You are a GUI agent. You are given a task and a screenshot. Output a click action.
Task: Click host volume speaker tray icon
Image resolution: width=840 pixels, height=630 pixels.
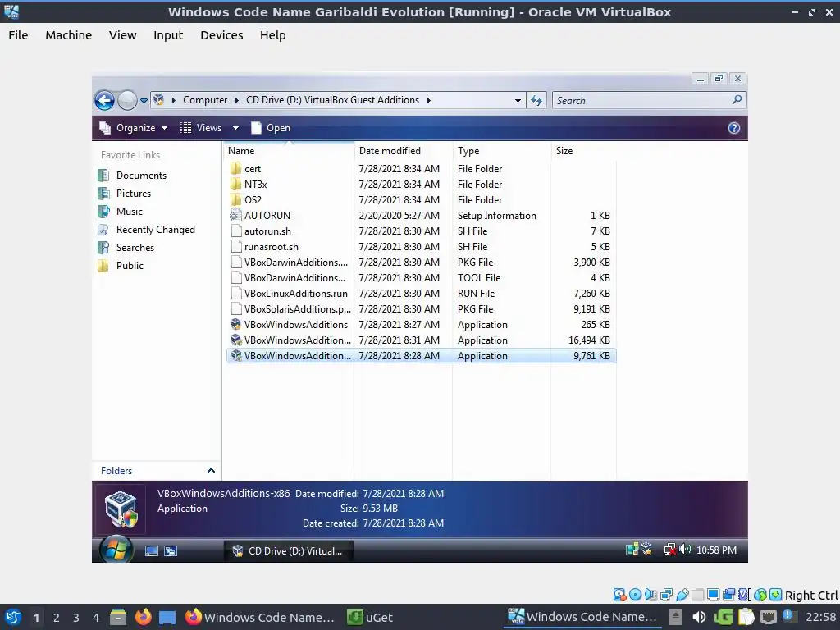click(699, 618)
